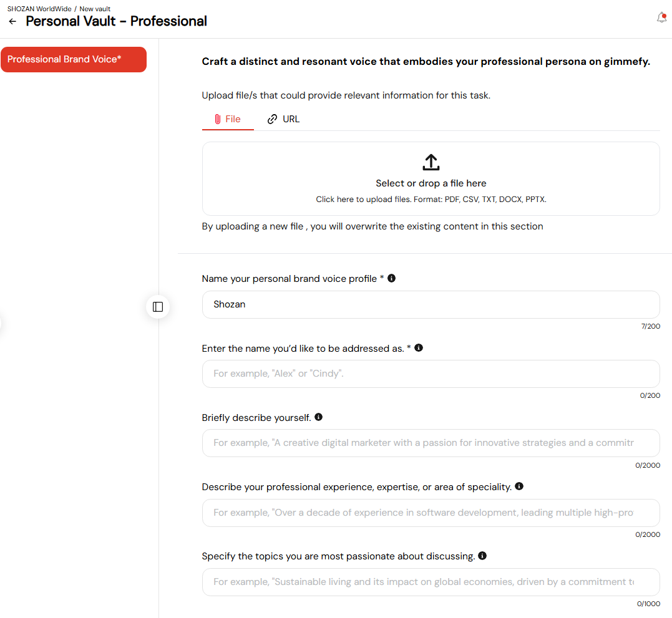Switch to the URL tab
Screen dimensions: 672x618
pyautogui.click(x=283, y=119)
